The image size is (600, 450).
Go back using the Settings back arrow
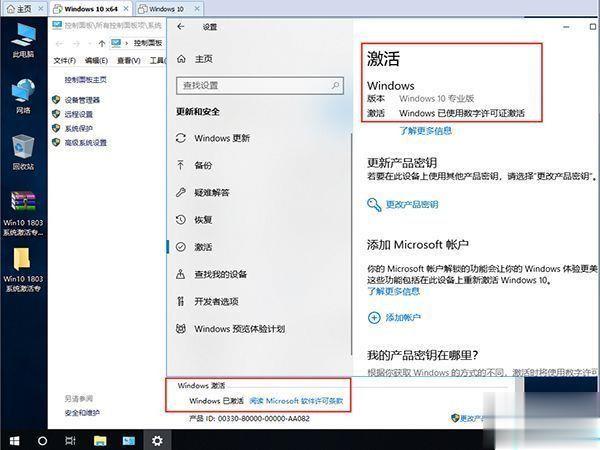181,26
